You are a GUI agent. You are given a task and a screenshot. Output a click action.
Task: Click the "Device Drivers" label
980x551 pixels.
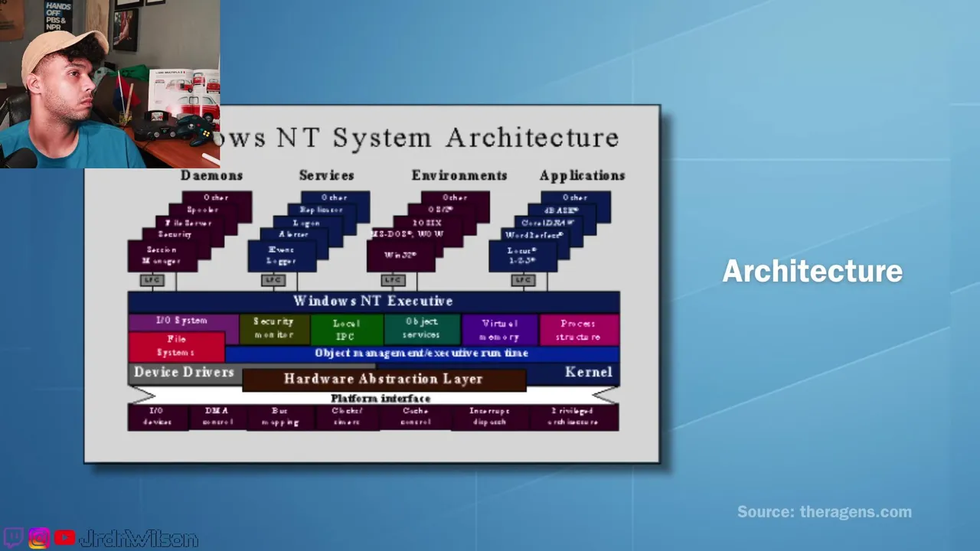coord(184,373)
